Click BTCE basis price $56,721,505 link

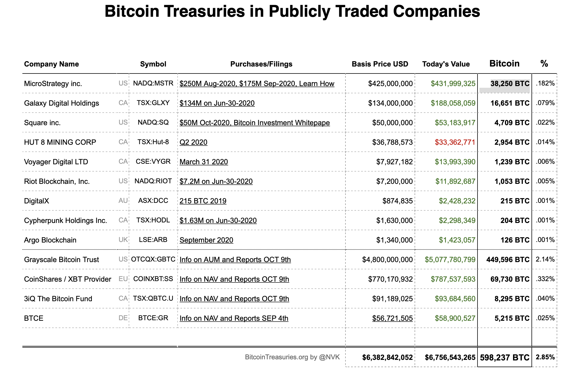(392, 318)
